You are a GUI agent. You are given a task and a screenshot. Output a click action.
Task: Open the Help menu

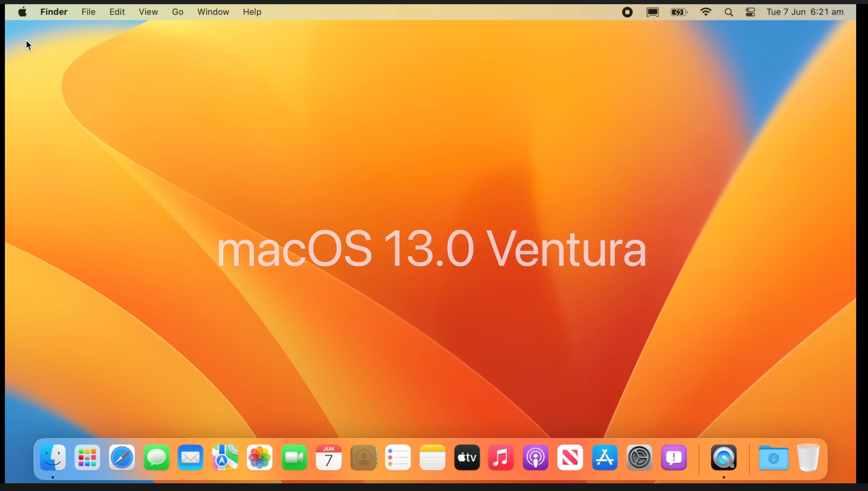pos(252,12)
